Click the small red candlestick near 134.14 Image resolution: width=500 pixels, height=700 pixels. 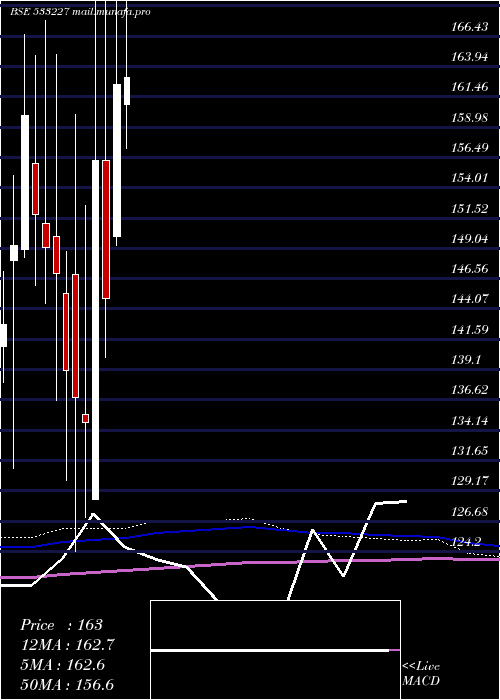[x=85, y=418]
